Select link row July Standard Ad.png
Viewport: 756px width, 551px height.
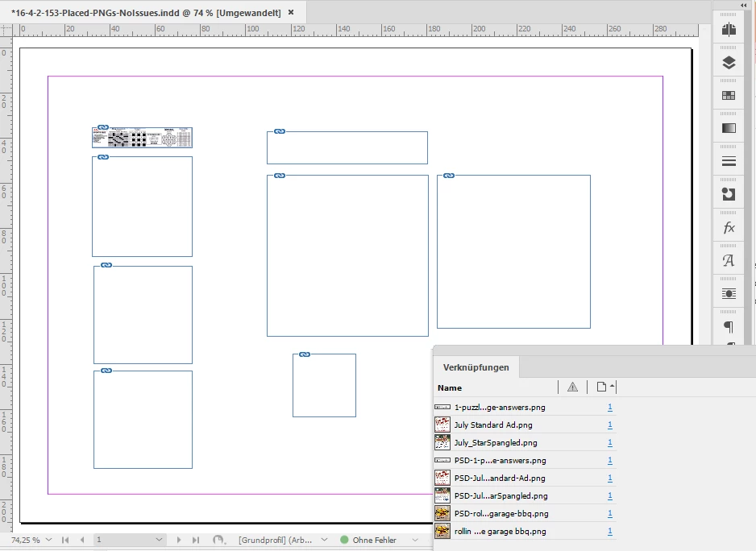(x=525, y=425)
